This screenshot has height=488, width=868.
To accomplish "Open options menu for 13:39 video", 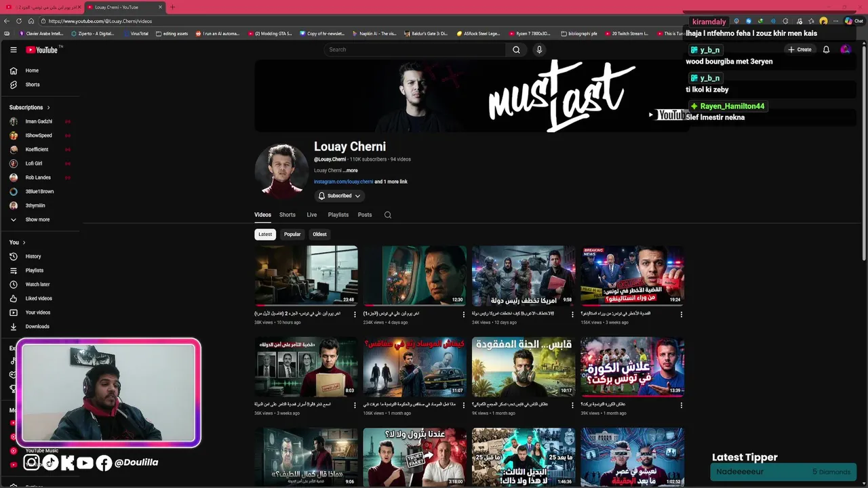I will click(681, 405).
